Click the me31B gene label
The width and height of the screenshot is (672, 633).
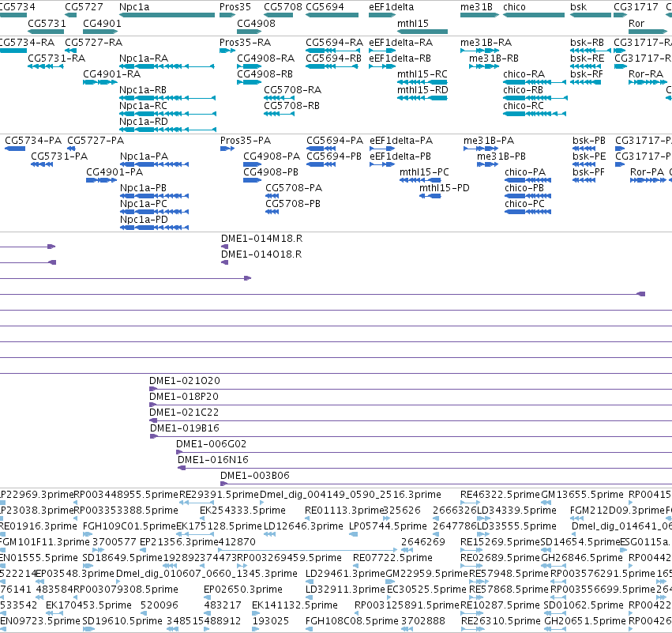pyautogui.click(x=476, y=7)
